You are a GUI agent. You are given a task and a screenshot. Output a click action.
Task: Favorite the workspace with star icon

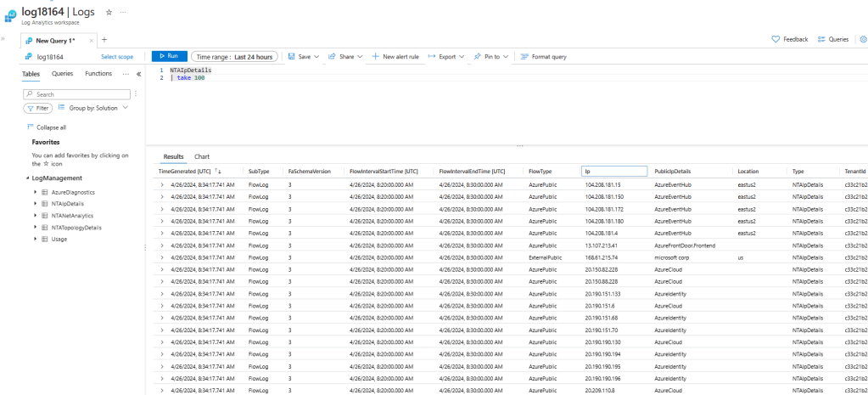coord(109,13)
